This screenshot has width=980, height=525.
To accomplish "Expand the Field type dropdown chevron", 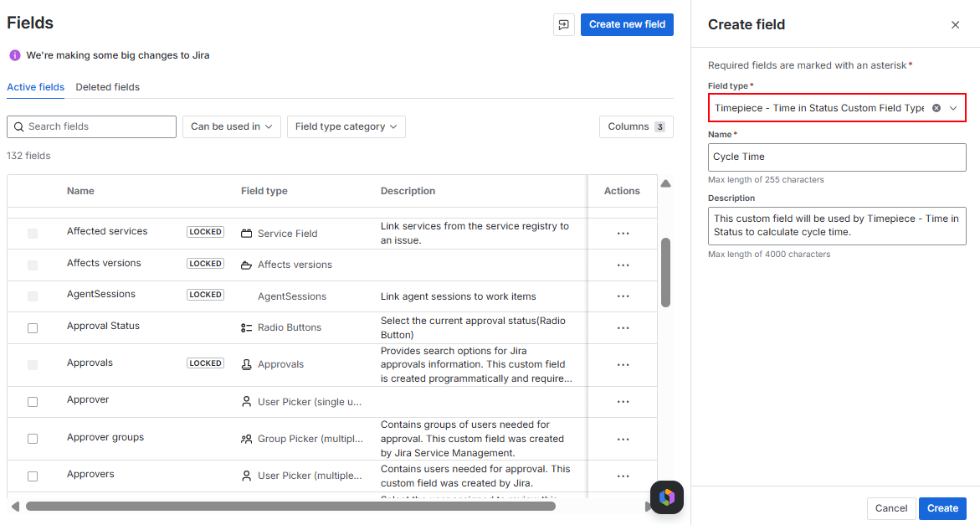I will click(x=953, y=108).
